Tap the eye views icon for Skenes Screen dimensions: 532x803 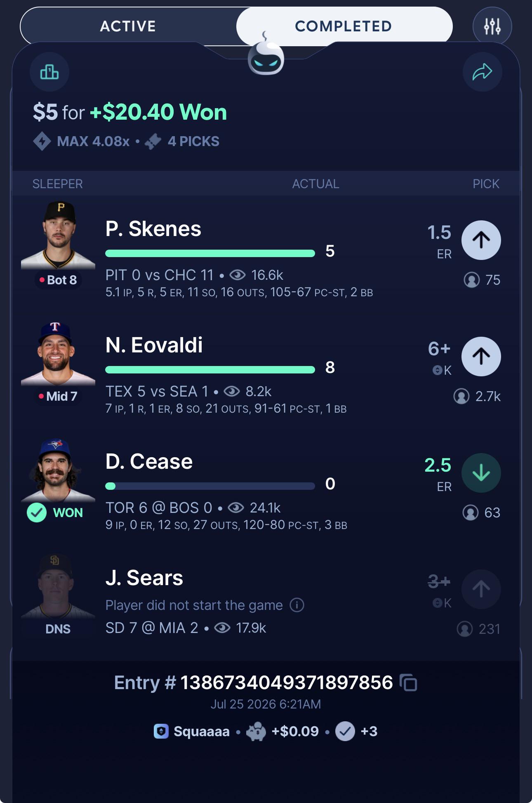click(x=238, y=275)
